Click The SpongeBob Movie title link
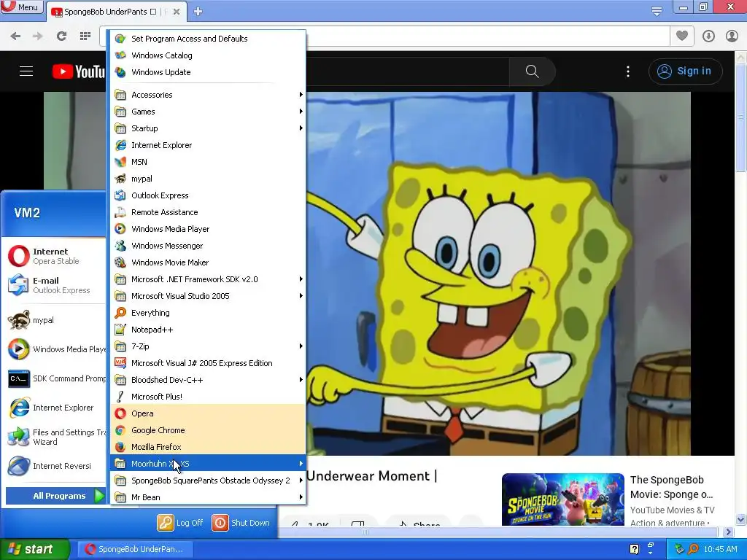The height and width of the screenshot is (560, 747). (672, 486)
